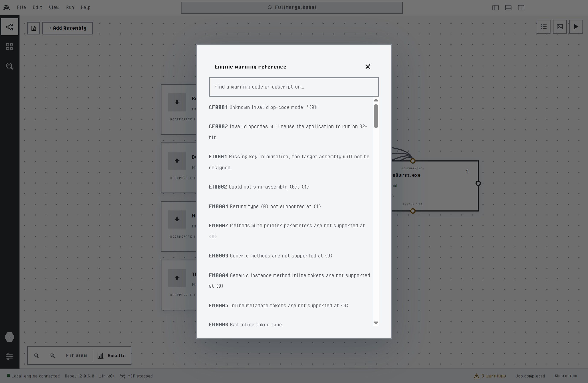The image size is (588, 383).
Task: Open the search inspector sidebar icon
Action: pyautogui.click(x=9, y=66)
